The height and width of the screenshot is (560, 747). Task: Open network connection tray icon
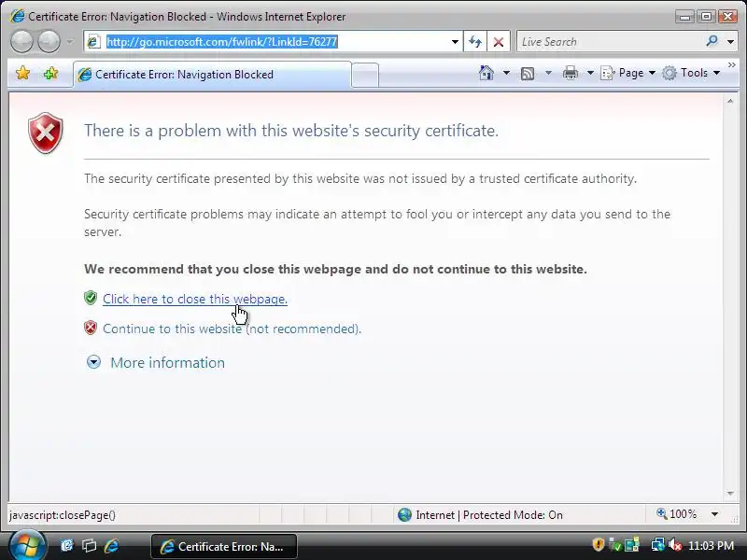658,545
